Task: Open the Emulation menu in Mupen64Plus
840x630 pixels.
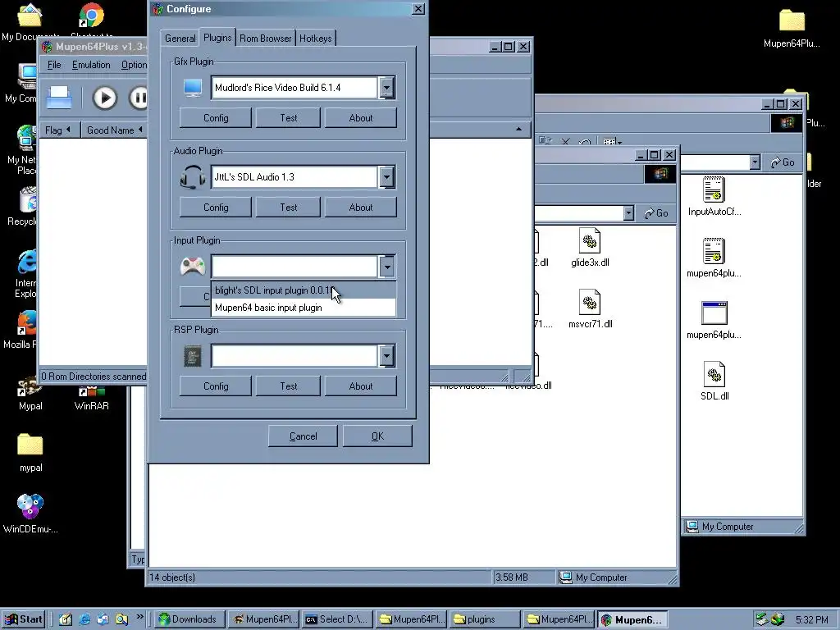Action: [x=91, y=65]
